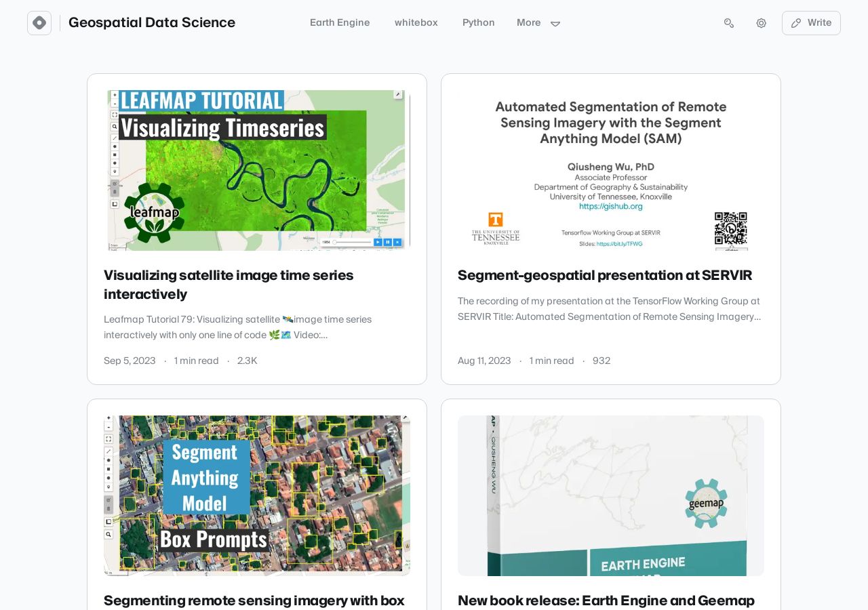
Task: Select the whitebox nav tab
Action: pos(416,23)
